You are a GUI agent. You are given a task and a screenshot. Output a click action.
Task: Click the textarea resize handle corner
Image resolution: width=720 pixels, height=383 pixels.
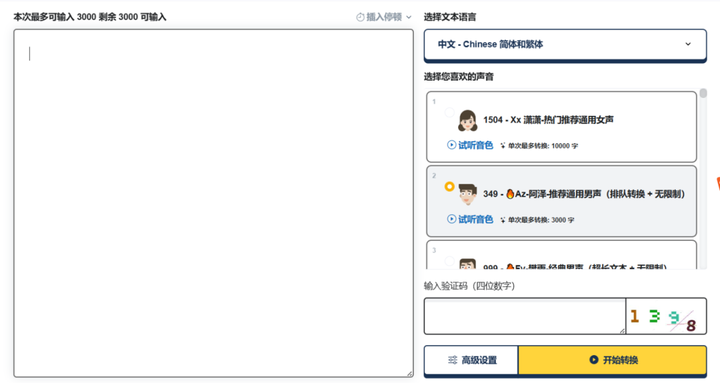[x=410, y=374]
